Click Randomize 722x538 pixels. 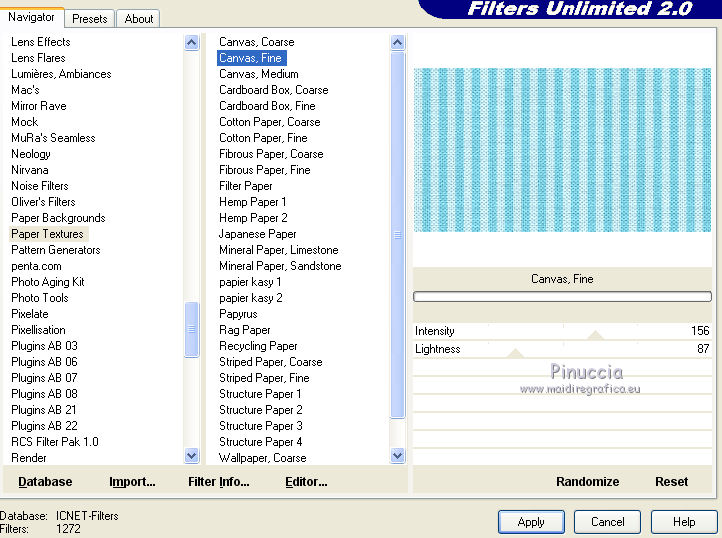pos(588,482)
